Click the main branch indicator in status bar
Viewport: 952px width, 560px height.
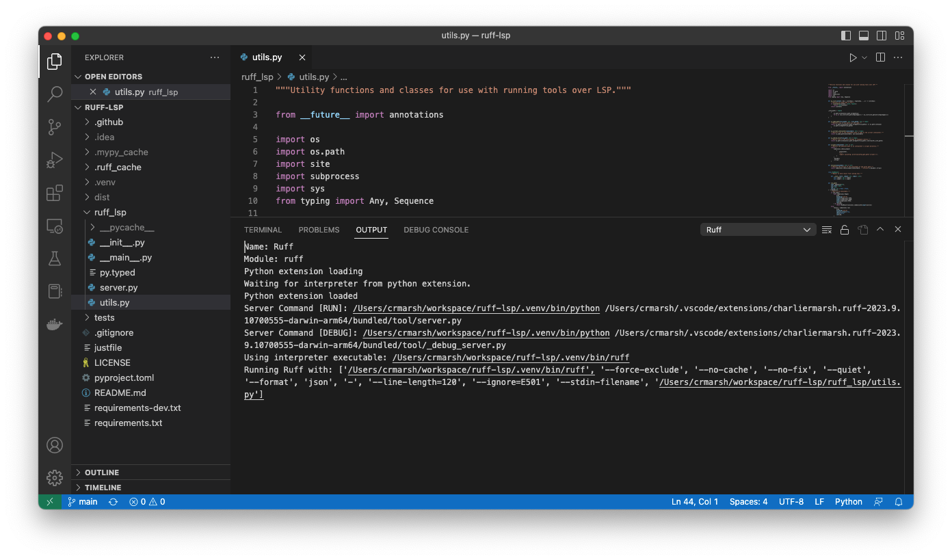point(82,501)
